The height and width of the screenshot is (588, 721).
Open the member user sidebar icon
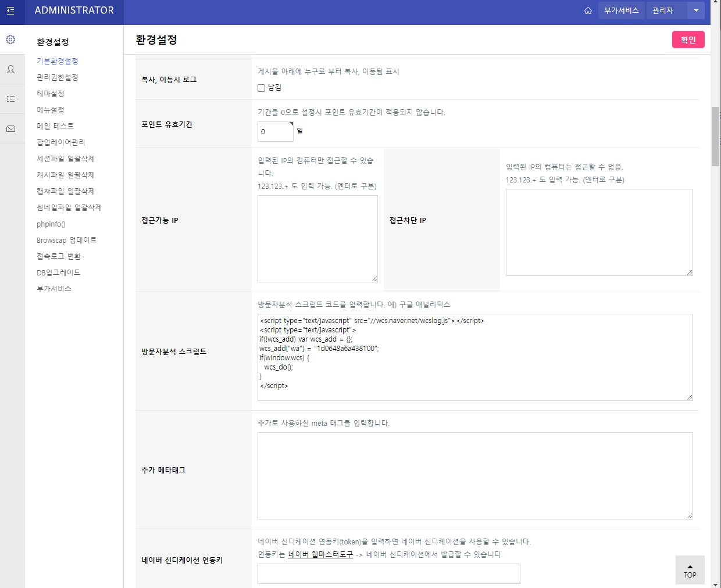(10, 70)
